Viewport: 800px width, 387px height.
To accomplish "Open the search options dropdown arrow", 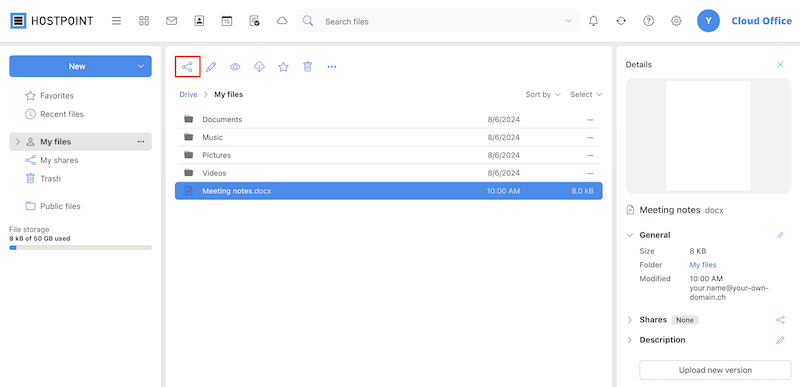I will click(568, 21).
